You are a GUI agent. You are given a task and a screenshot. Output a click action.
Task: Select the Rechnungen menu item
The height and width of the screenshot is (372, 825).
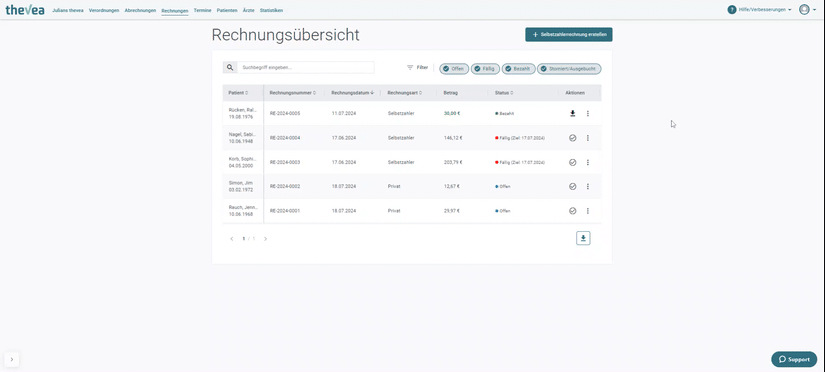(175, 11)
